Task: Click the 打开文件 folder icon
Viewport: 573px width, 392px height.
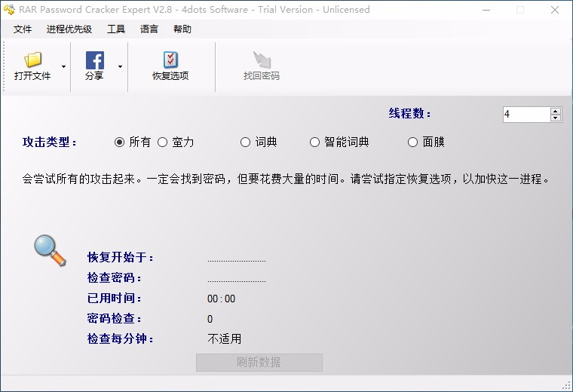Action: coord(33,60)
